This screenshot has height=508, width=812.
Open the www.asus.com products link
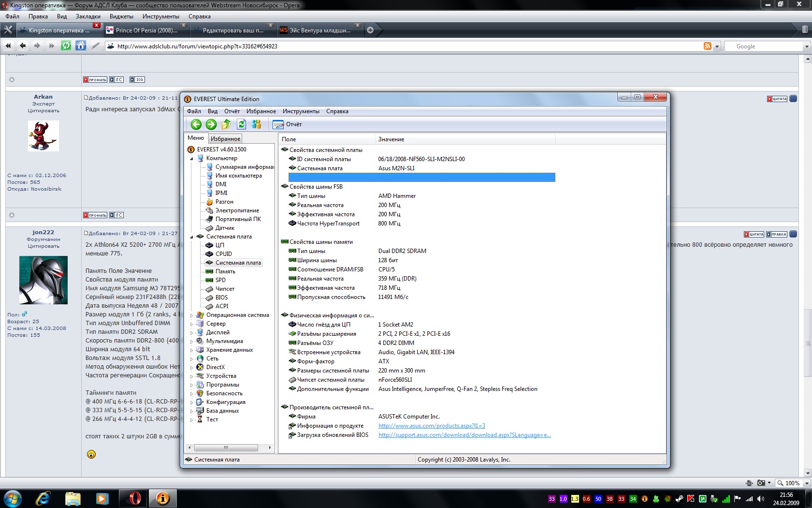[x=432, y=426]
